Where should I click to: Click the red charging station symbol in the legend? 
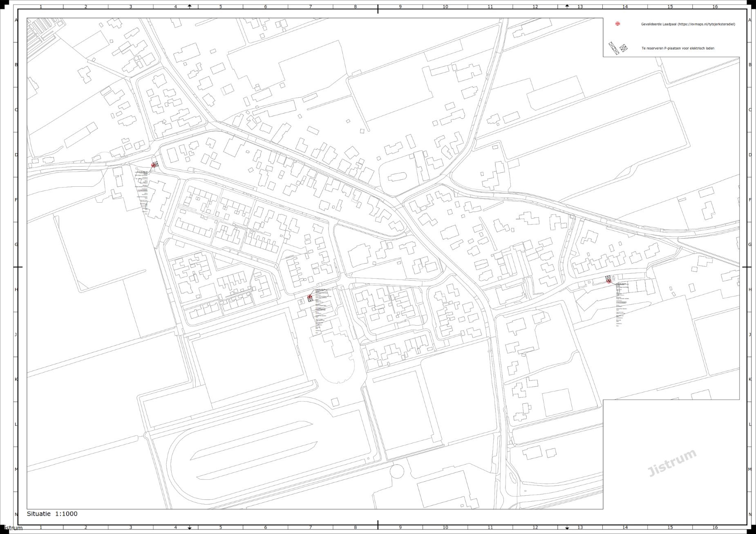pyautogui.click(x=617, y=24)
